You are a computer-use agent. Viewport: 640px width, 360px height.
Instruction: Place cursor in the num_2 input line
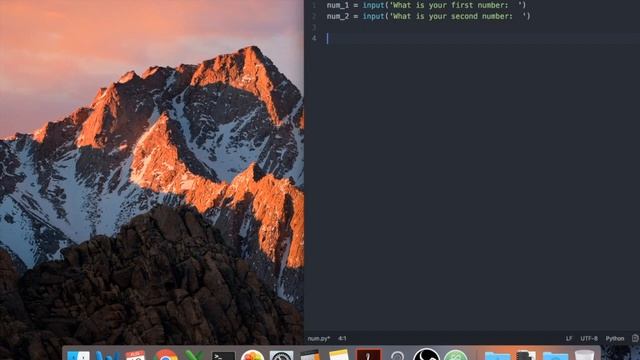(428, 16)
